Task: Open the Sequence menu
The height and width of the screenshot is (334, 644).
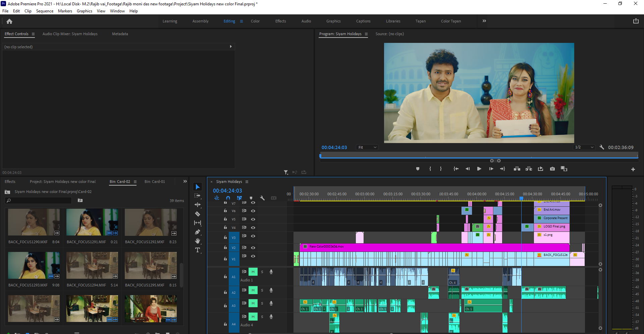Action: [x=45, y=11]
